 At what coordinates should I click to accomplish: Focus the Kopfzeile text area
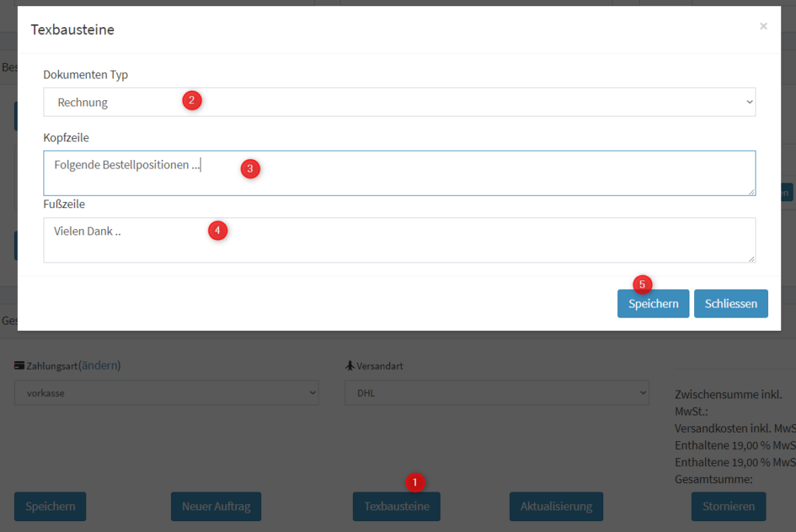coord(399,172)
